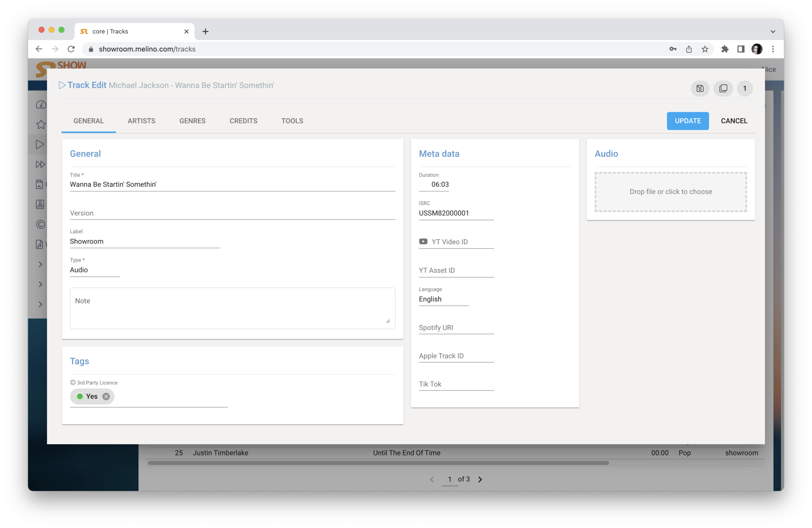Switch to the ARTISTS tab

141,121
